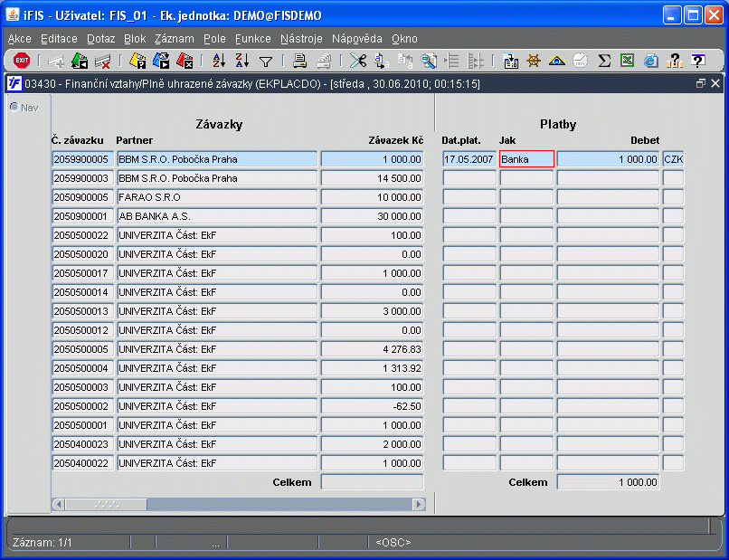Open the Nástroje menu
Screen dimensions: 729x560
(301, 39)
